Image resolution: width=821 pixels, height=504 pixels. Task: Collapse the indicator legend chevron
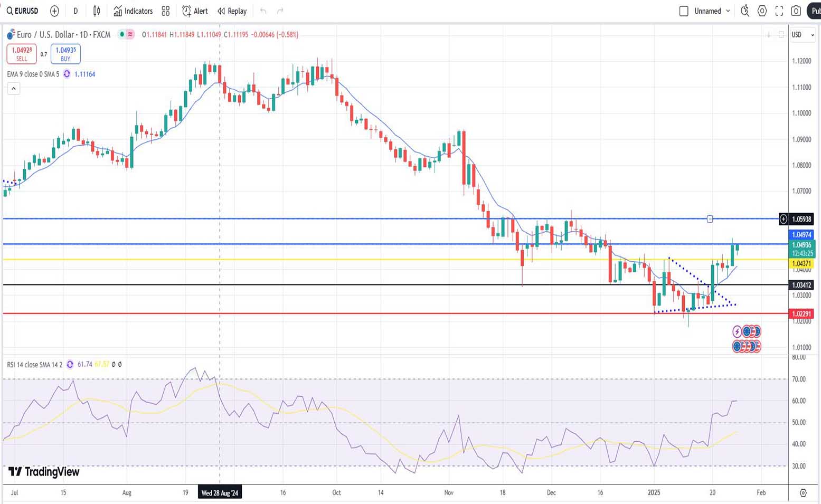[14, 88]
